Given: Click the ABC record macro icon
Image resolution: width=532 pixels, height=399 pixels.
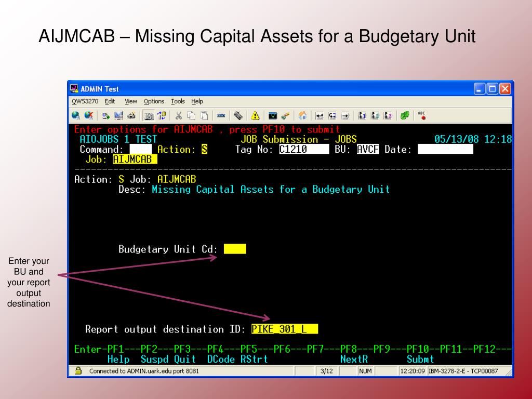Looking at the screenshot, I should click(x=422, y=116).
